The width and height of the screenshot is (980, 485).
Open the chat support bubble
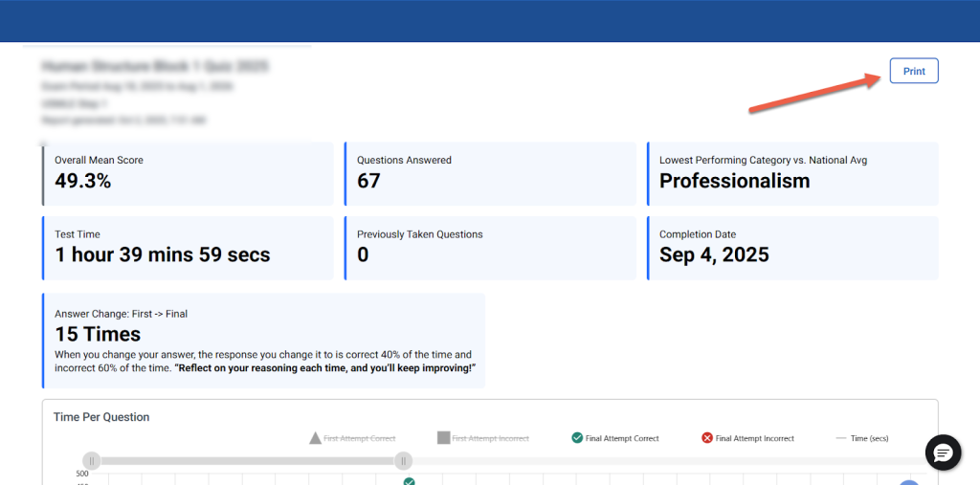click(x=942, y=452)
